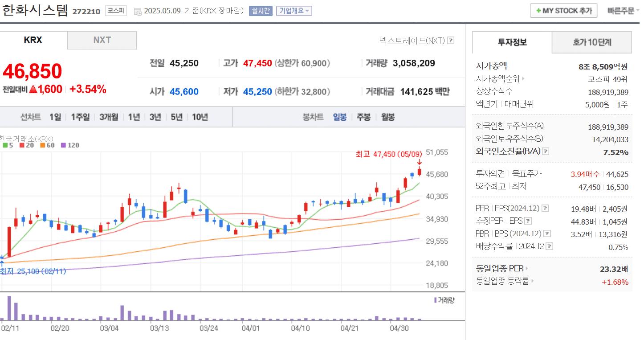
Task: Open the 기업개요 dropdown
Action: pyautogui.click(x=294, y=11)
